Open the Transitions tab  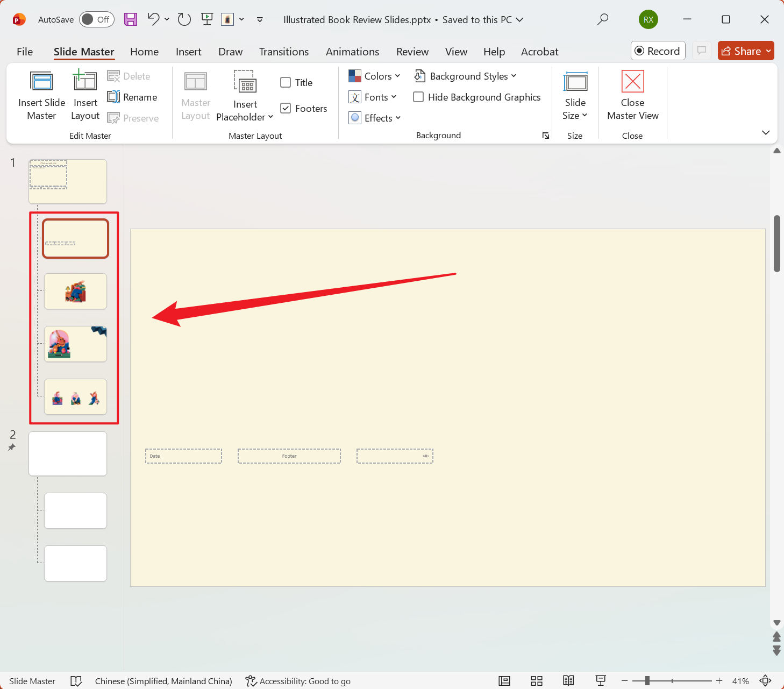tap(283, 52)
